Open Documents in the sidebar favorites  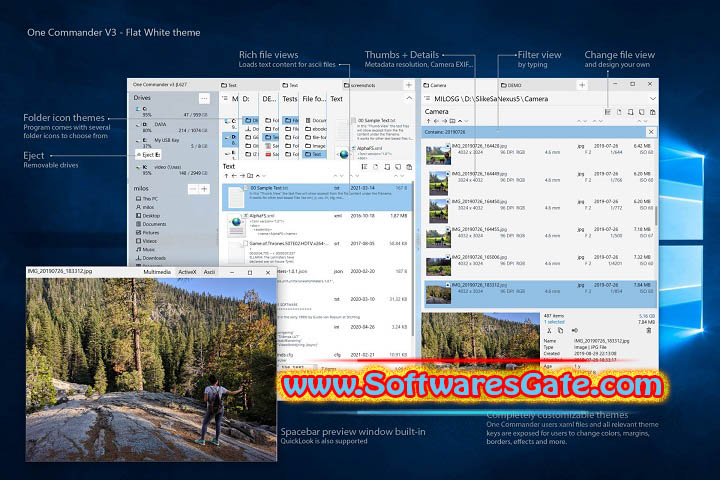(x=151, y=224)
